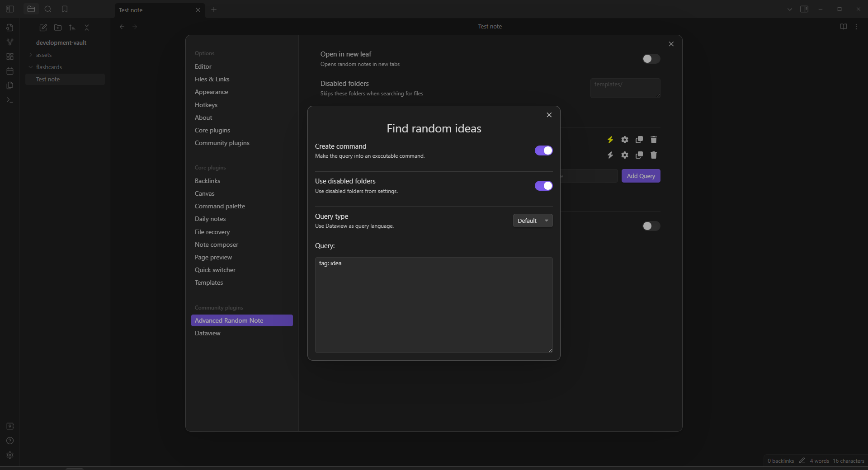Navigate forward arrow in note header
The width and height of the screenshot is (868, 470).
(135, 27)
